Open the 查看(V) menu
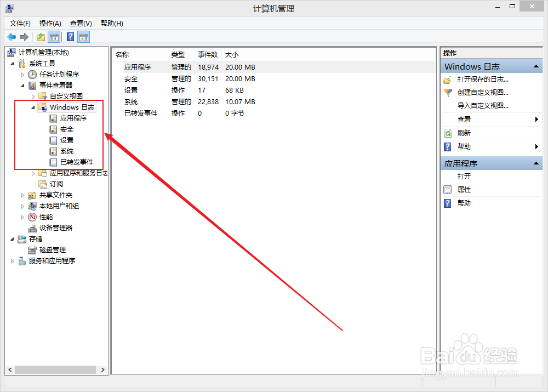 point(81,24)
